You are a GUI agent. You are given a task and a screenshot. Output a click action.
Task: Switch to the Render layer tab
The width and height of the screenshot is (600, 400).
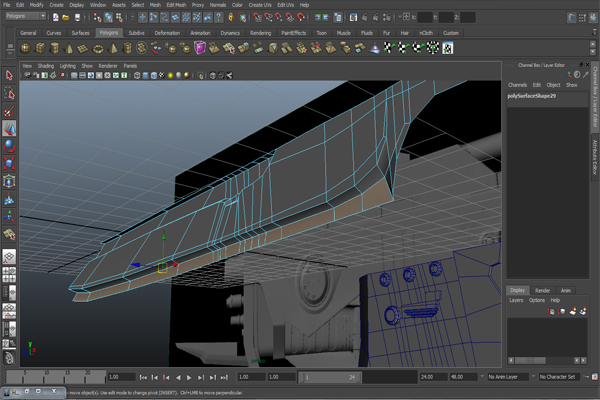coord(542,291)
